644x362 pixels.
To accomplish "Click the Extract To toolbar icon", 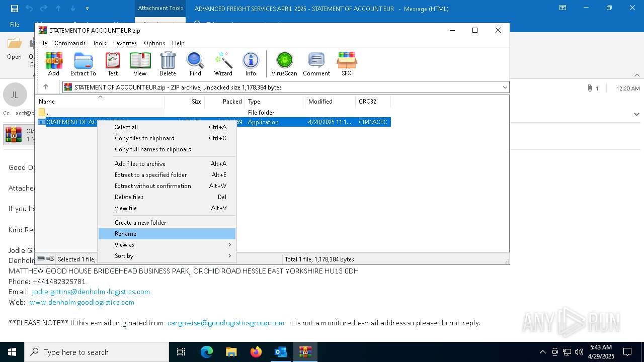I will coord(83,64).
